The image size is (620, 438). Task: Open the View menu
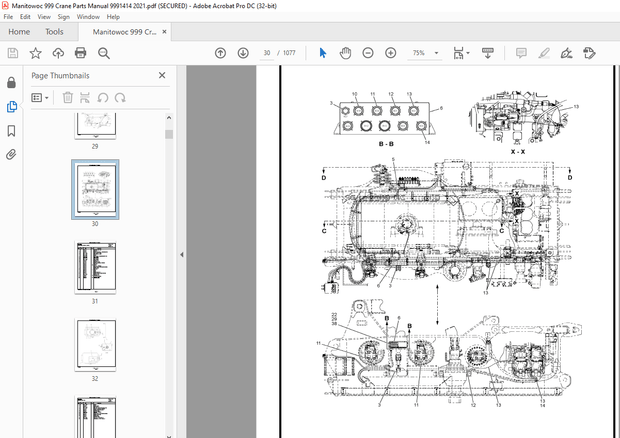click(44, 17)
